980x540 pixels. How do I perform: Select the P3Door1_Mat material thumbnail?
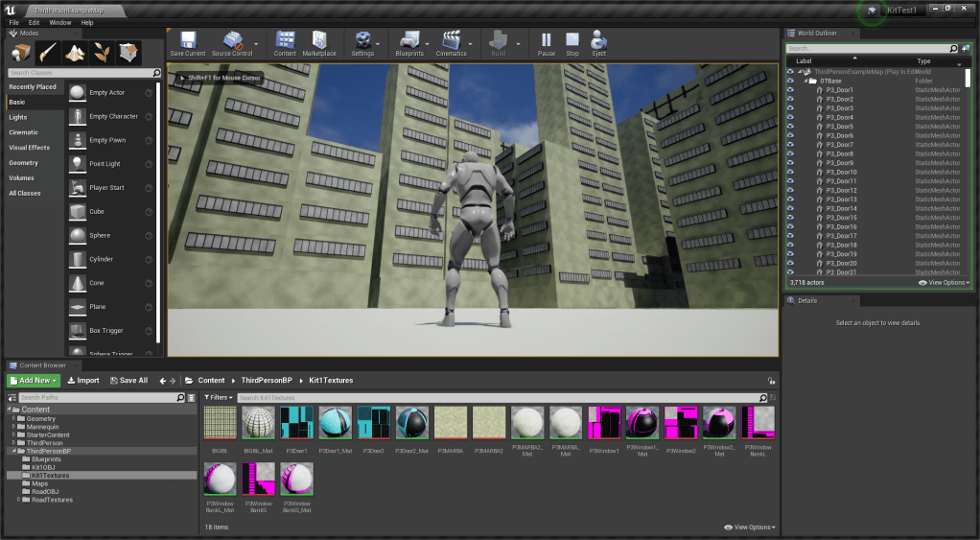pyautogui.click(x=335, y=423)
